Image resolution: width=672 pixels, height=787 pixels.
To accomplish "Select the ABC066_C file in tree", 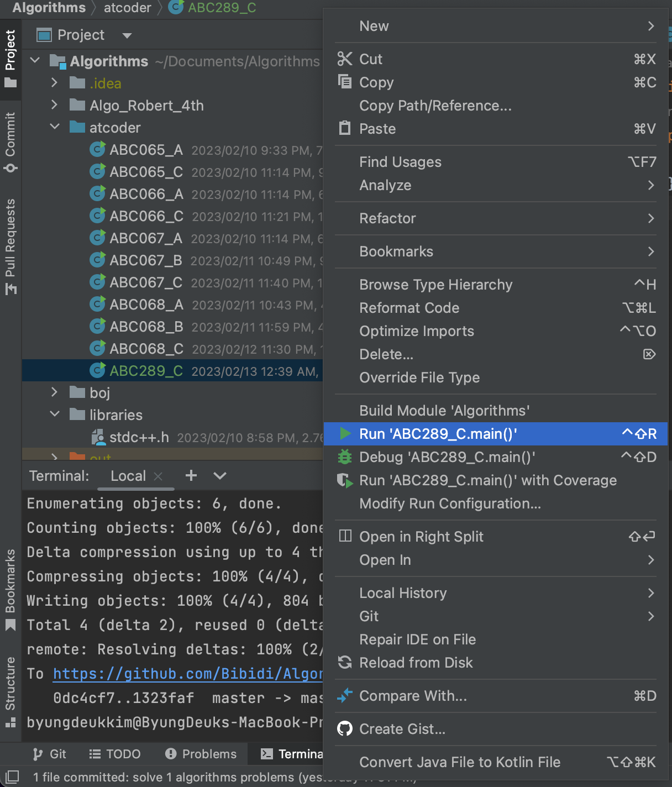I will pyautogui.click(x=172, y=216).
